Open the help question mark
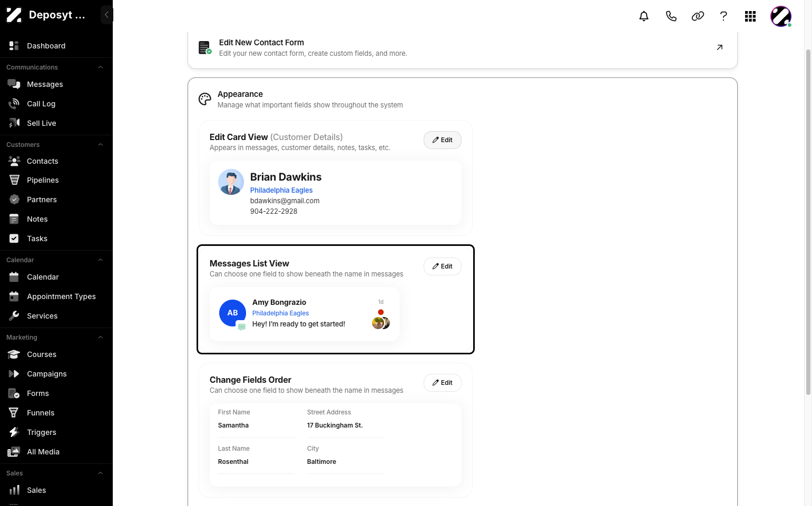Image resolution: width=812 pixels, height=506 pixels. (723, 16)
